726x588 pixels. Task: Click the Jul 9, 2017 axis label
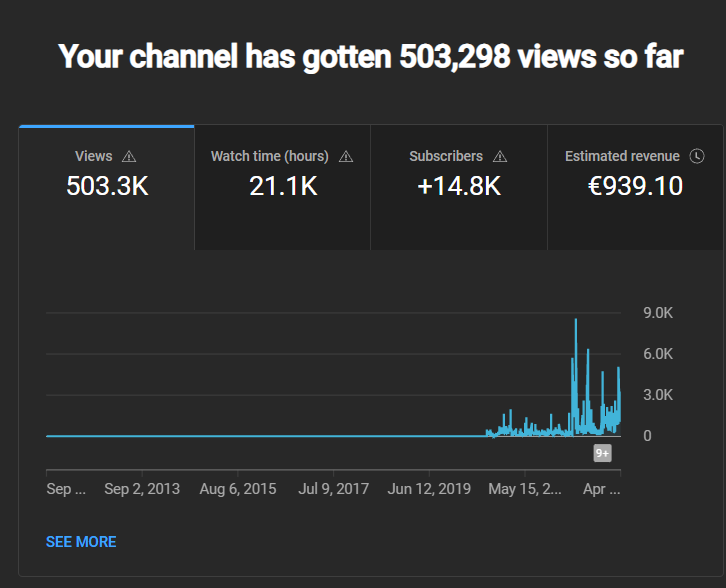click(x=334, y=489)
